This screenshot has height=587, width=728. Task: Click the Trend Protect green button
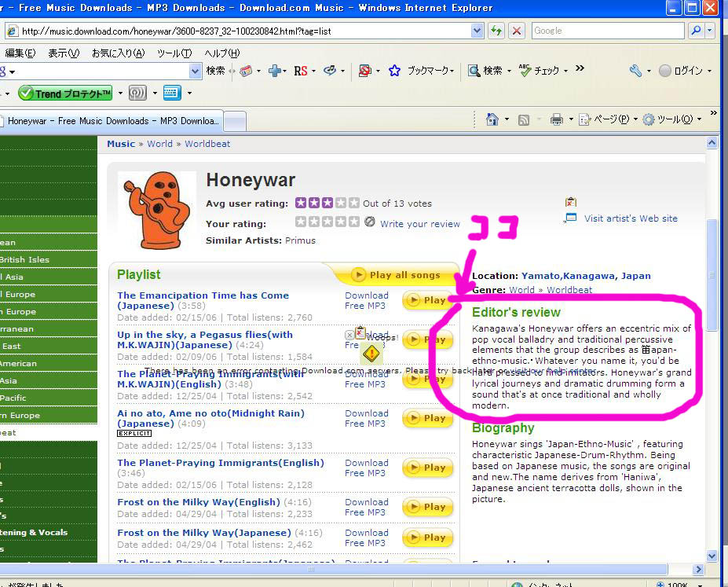[x=65, y=93]
